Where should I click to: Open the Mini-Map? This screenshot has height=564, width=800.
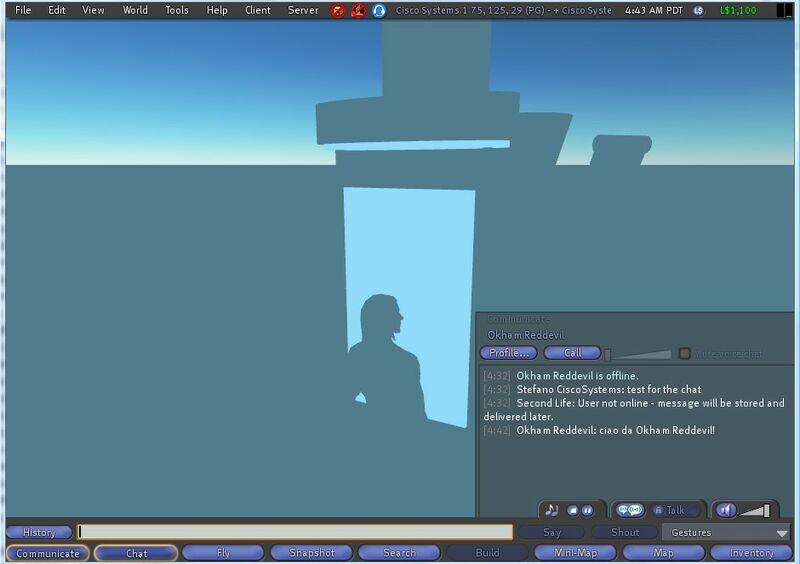576,553
